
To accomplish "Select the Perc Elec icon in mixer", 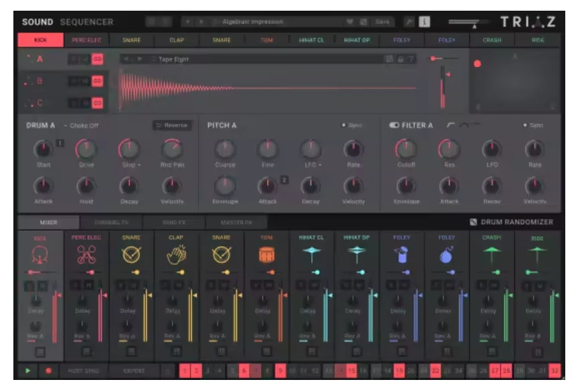I will [86, 255].
